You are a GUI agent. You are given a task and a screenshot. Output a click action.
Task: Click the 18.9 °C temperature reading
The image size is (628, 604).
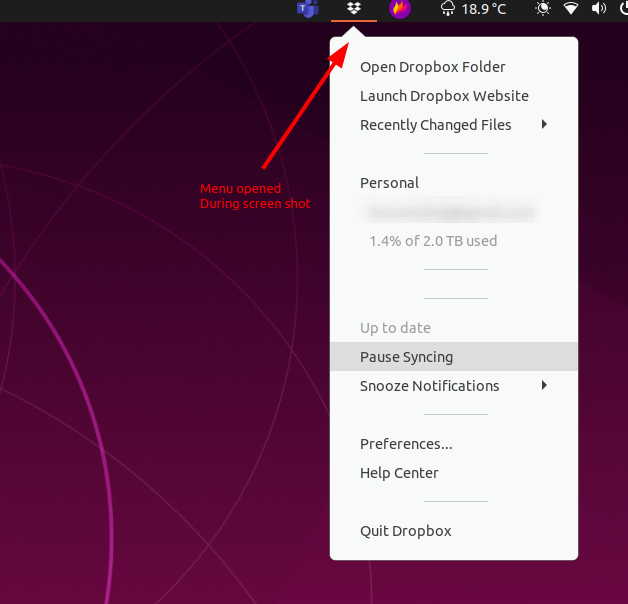484,9
